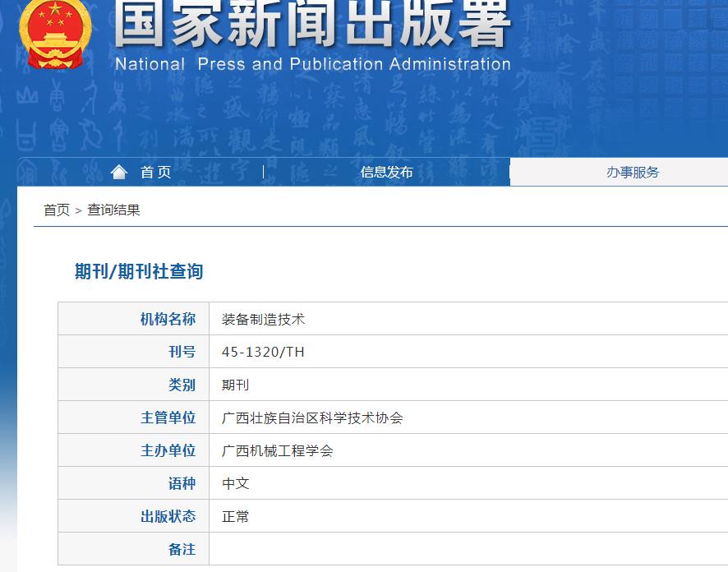728x572 pixels.
Task: Click the 首页 breadcrumb link
Action: (55, 210)
